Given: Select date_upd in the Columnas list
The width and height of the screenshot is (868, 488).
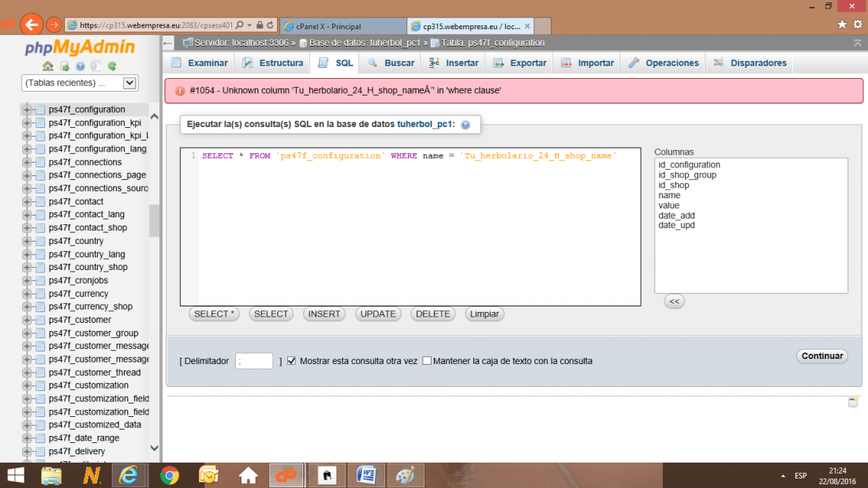Looking at the screenshot, I should pyautogui.click(x=676, y=226).
